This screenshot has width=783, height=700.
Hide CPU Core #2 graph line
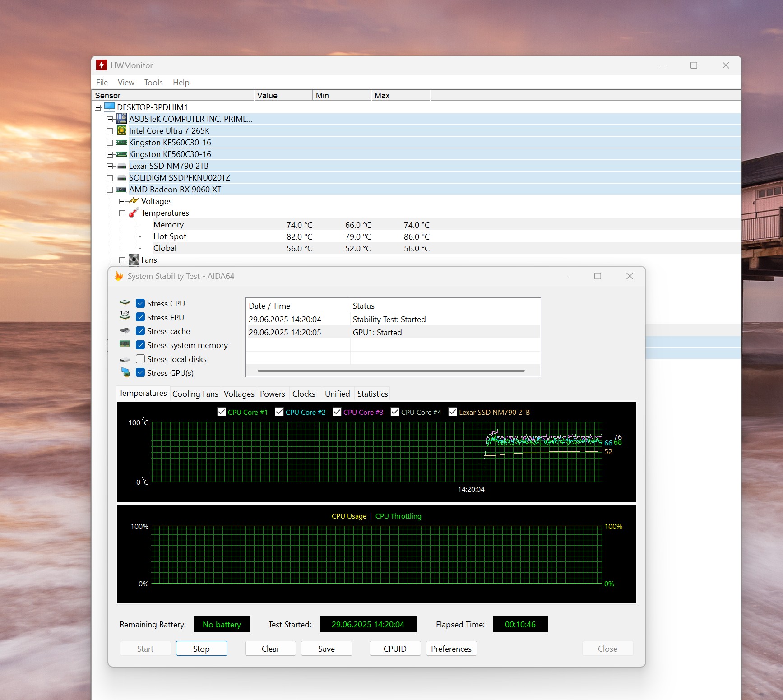click(279, 412)
